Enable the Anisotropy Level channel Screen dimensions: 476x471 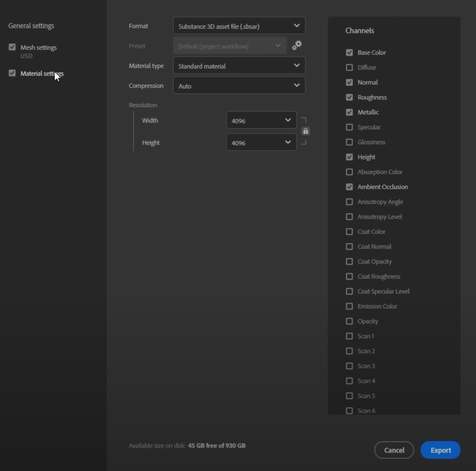(x=349, y=217)
